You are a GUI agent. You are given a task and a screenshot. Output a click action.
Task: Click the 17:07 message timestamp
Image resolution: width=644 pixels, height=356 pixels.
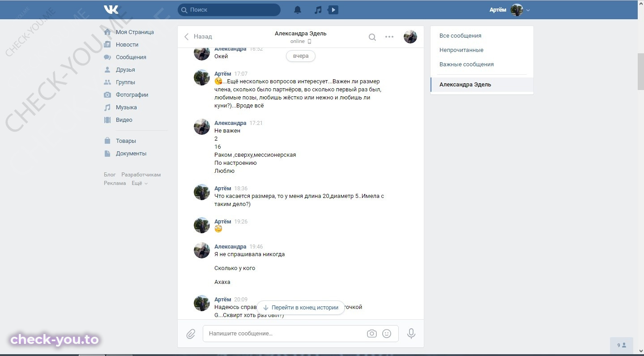tap(241, 74)
